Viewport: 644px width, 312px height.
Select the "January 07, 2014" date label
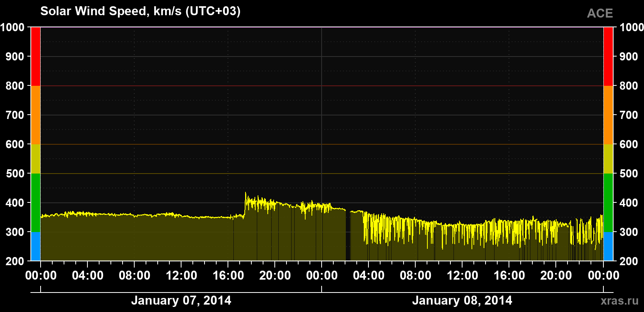181,301
